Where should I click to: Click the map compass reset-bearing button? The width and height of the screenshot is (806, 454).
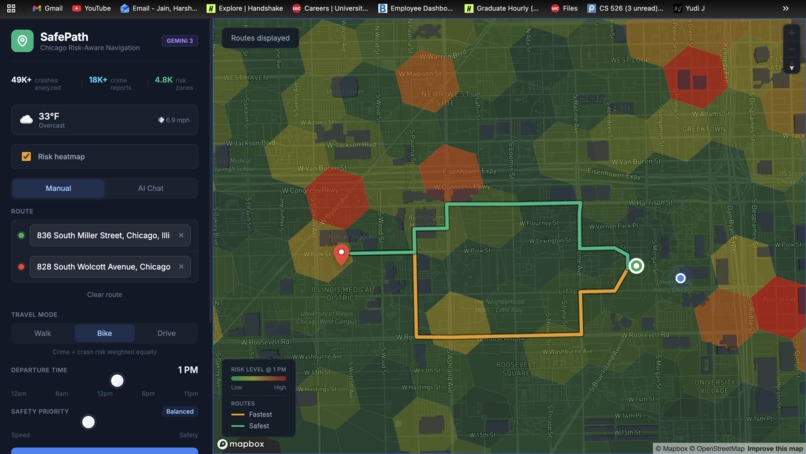(792, 67)
